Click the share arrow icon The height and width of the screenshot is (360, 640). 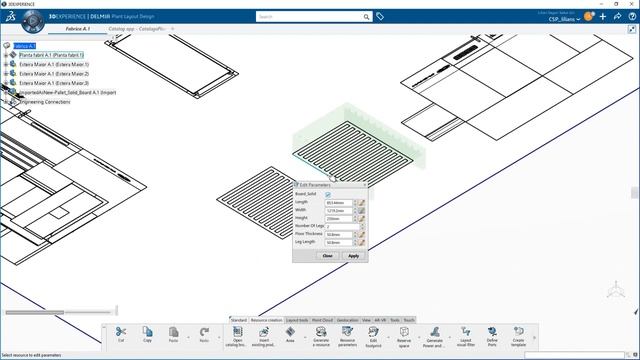point(618,17)
